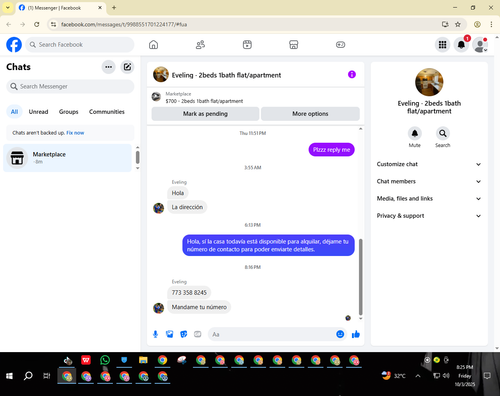Click the conversation title Eveling header
Image resolution: width=500 pixels, height=396 pixels.
click(226, 75)
